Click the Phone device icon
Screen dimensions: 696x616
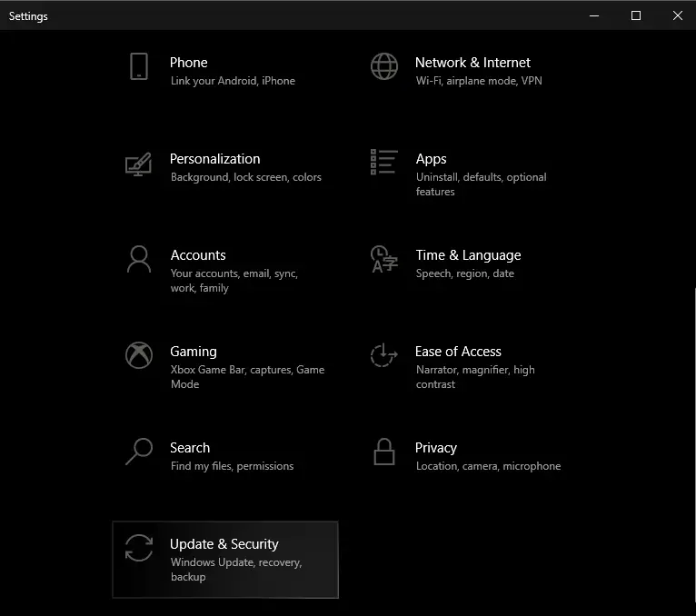coord(139,66)
